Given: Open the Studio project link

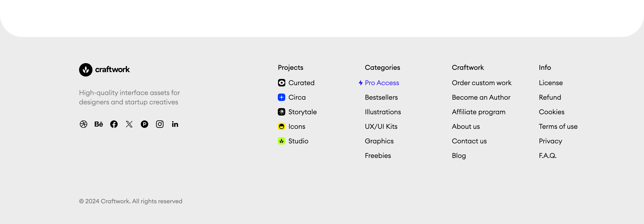Looking at the screenshot, I should coord(298,141).
